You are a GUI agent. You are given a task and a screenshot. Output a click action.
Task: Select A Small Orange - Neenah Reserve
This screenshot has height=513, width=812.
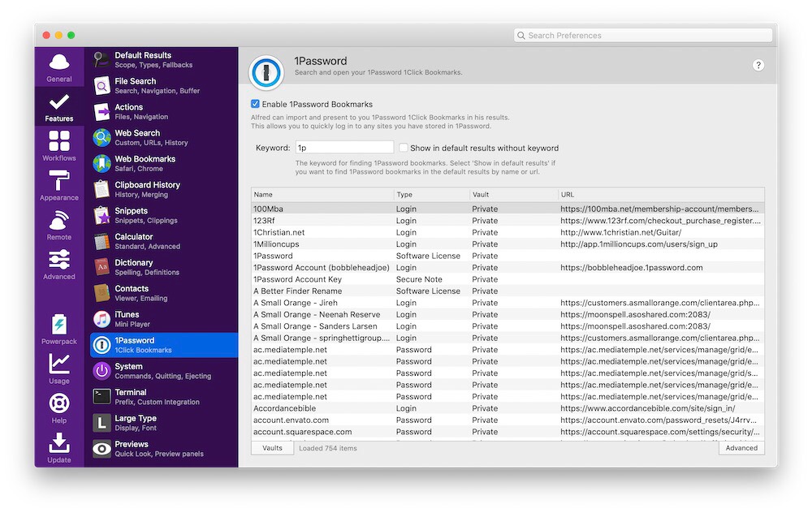[x=508, y=314]
